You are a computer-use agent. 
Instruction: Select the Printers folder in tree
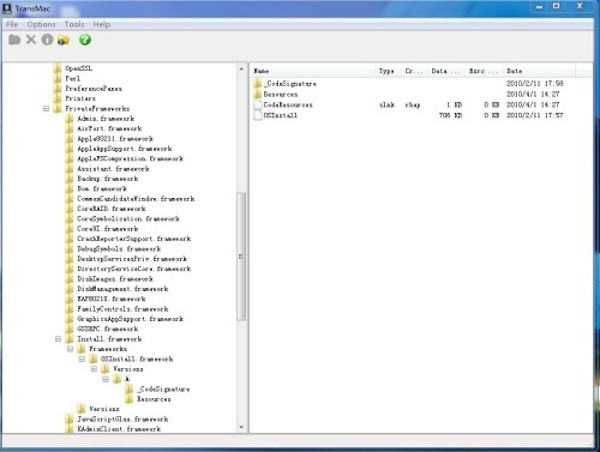pyautogui.click(x=80, y=98)
